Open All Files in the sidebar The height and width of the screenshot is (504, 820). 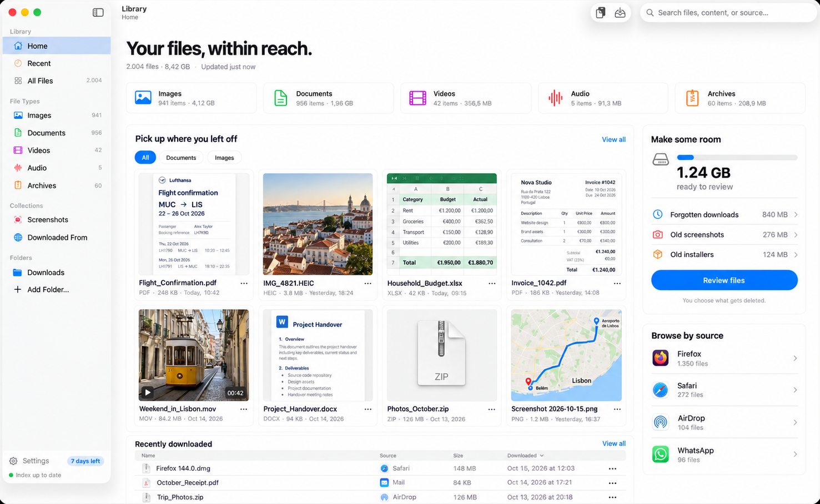tap(57, 80)
